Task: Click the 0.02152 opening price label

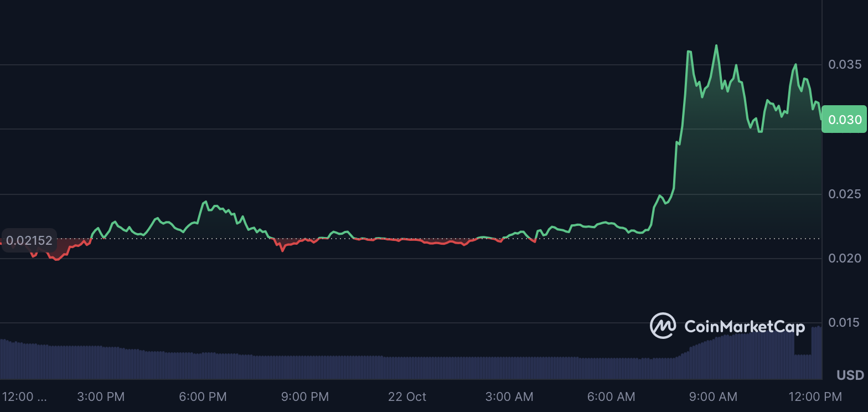Action: (x=29, y=241)
